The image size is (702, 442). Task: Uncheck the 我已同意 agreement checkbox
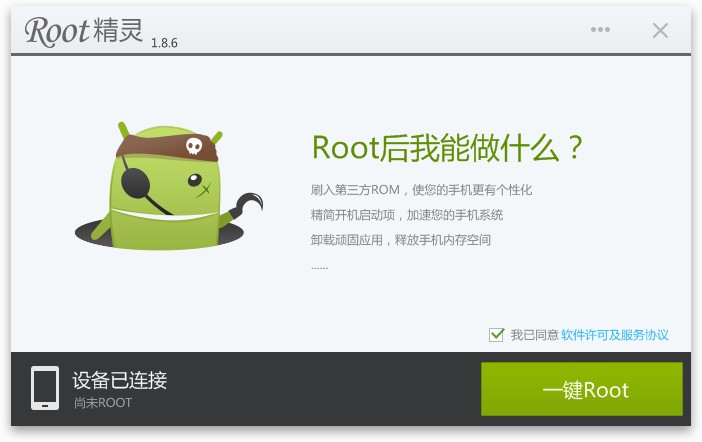[x=496, y=335]
